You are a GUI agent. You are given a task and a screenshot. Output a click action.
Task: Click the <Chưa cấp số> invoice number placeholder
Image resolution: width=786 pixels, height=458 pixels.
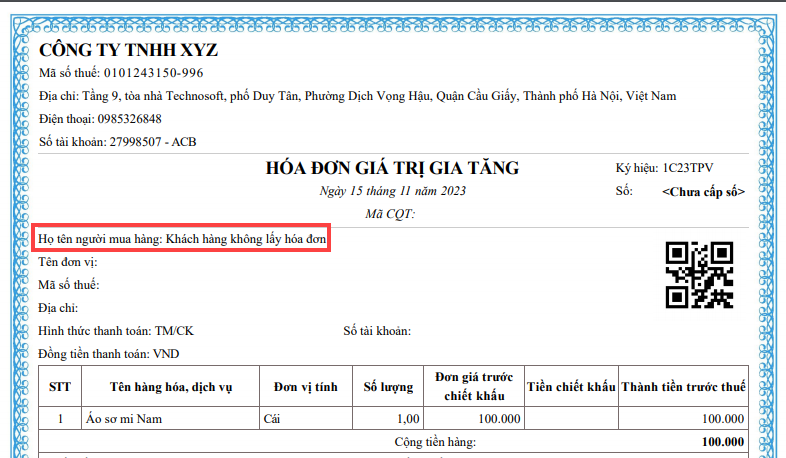coord(703,190)
